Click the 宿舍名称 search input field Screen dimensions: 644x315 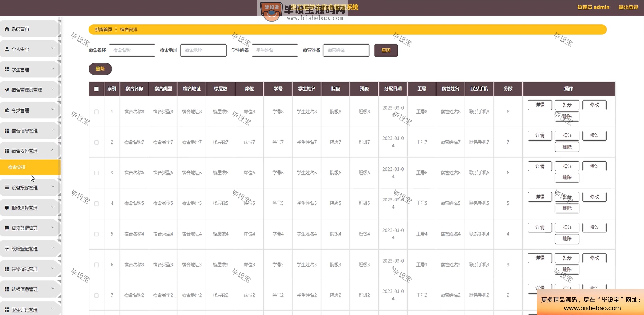(132, 51)
